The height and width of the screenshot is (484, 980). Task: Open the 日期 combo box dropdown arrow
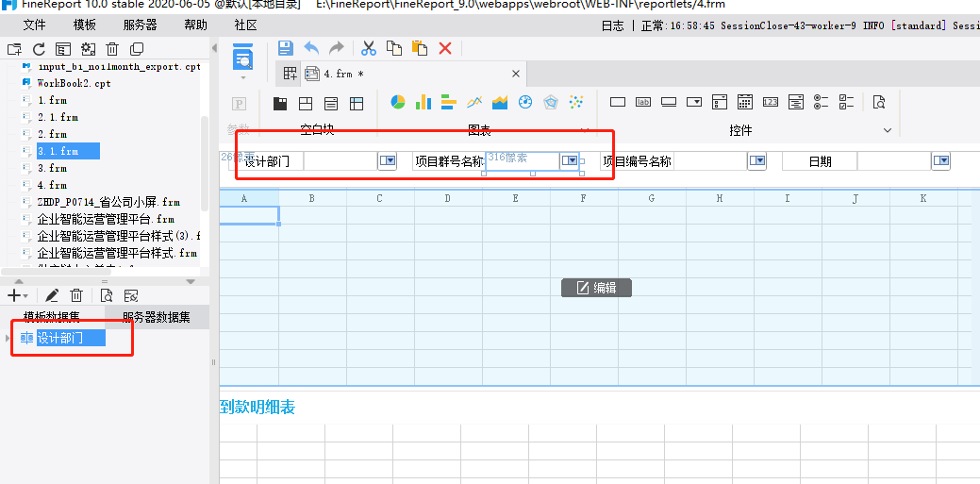click(940, 161)
